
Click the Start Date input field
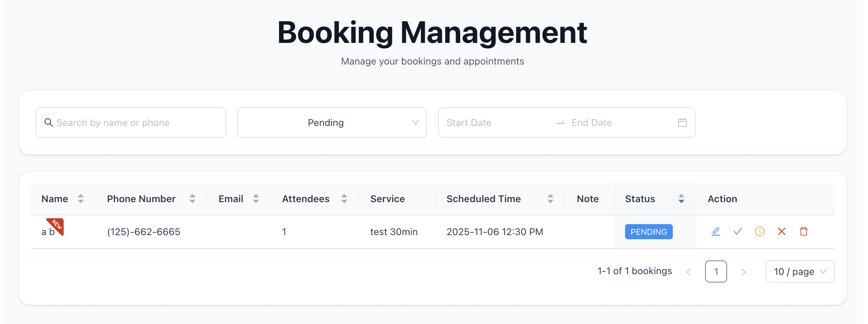pos(481,122)
